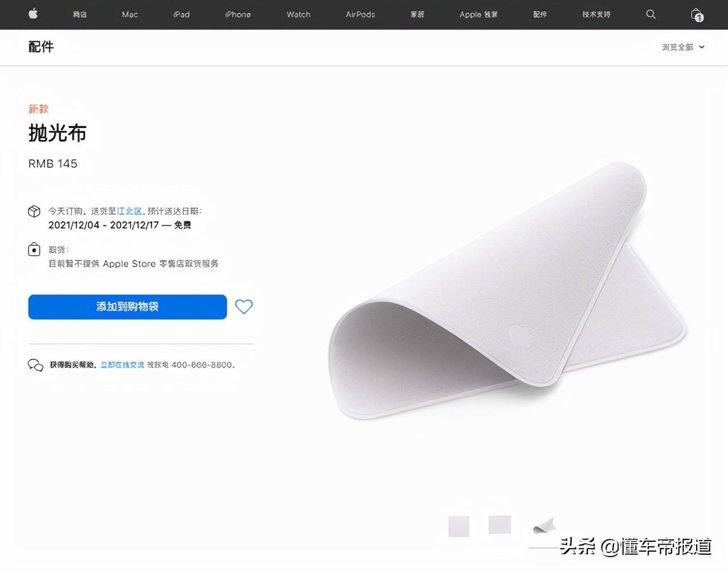Go to the Watch navigation item

click(x=299, y=14)
